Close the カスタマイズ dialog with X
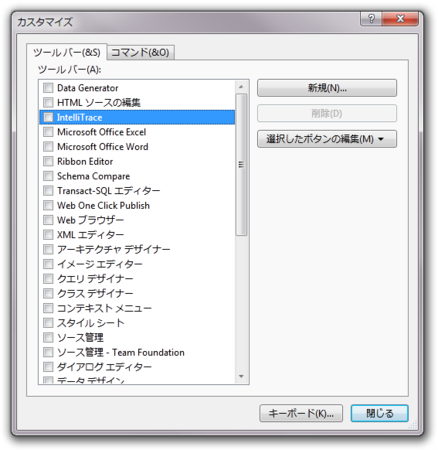This screenshot has height=450, width=438. coord(400,19)
